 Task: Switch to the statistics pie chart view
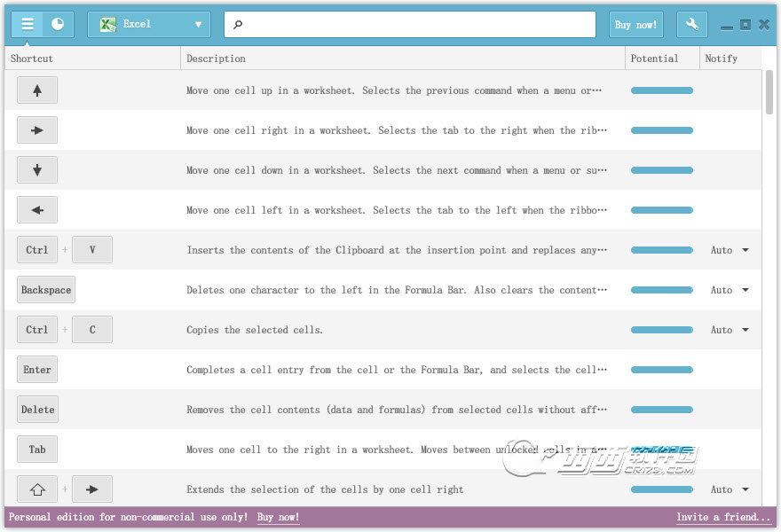click(58, 24)
